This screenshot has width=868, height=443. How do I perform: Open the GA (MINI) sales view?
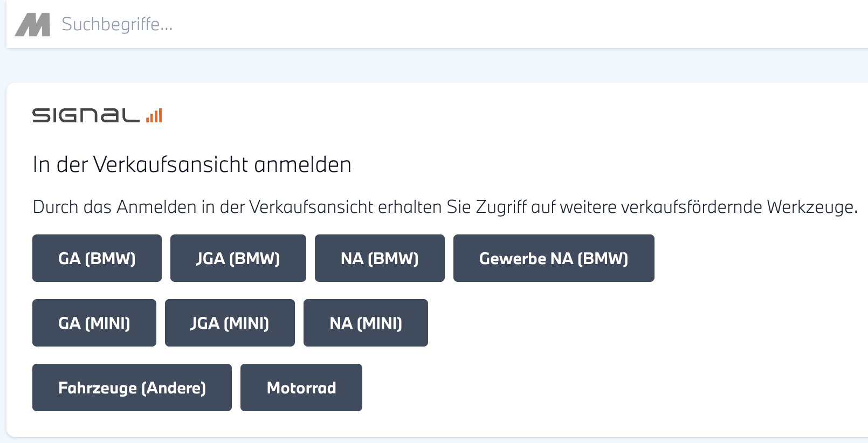[94, 323]
